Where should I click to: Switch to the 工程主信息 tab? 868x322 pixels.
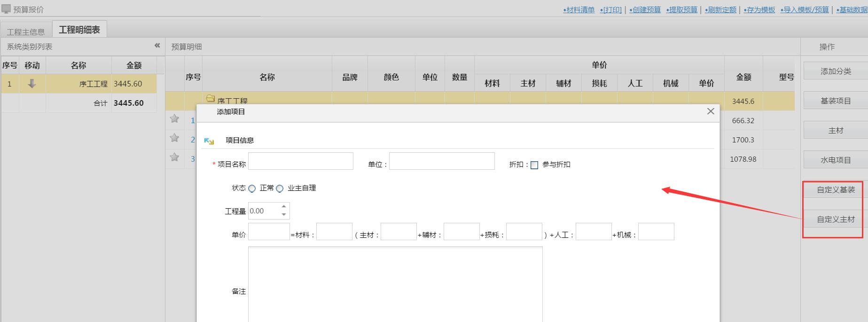[26, 31]
